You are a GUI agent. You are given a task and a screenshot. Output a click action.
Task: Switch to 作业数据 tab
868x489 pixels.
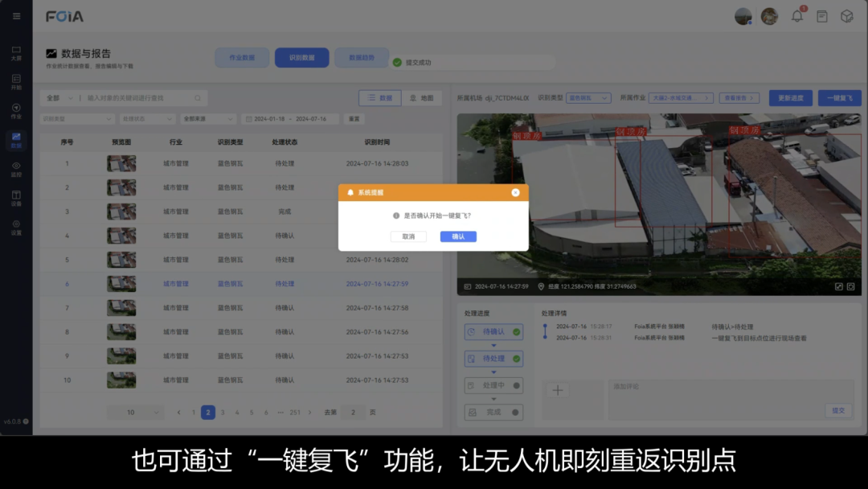(x=242, y=58)
